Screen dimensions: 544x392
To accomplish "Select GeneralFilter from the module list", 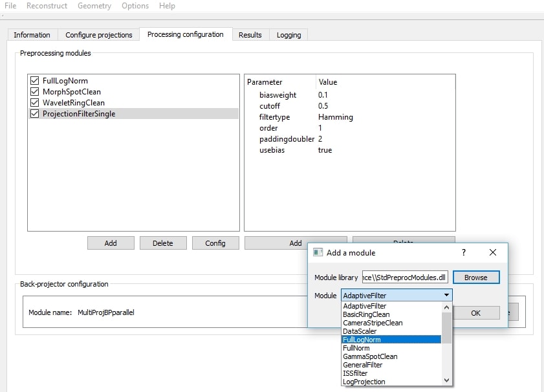I will point(392,365).
